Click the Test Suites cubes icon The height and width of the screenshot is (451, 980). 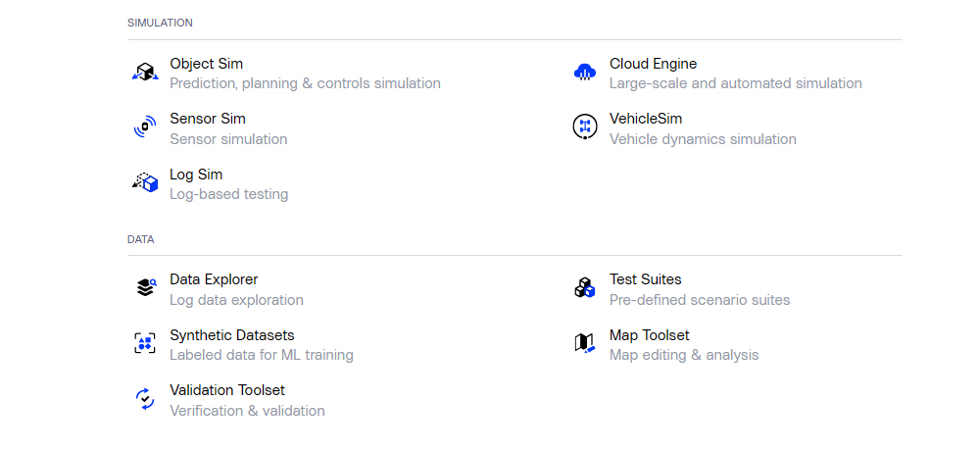pyautogui.click(x=584, y=287)
